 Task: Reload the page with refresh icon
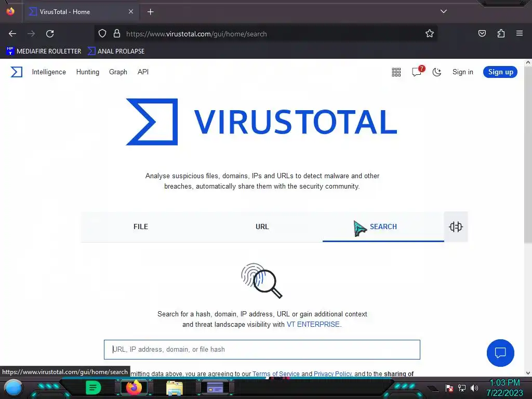point(50,34)
